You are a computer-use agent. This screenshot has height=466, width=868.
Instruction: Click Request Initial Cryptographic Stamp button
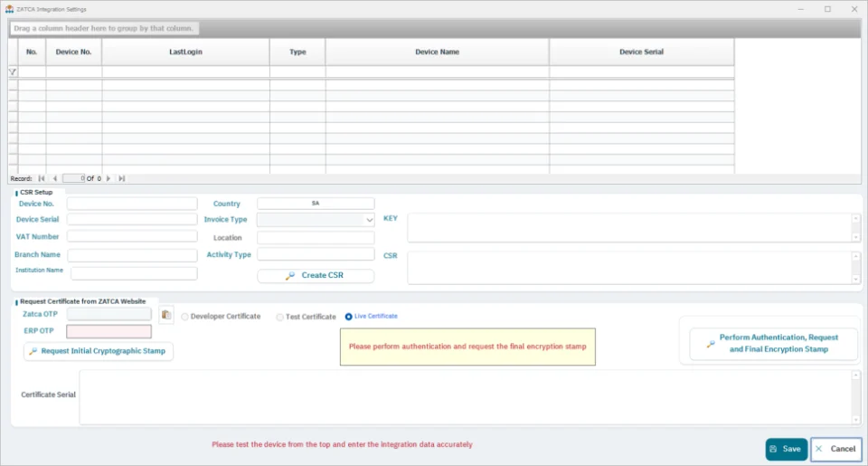pyautogui.click(x=98, y=351)
